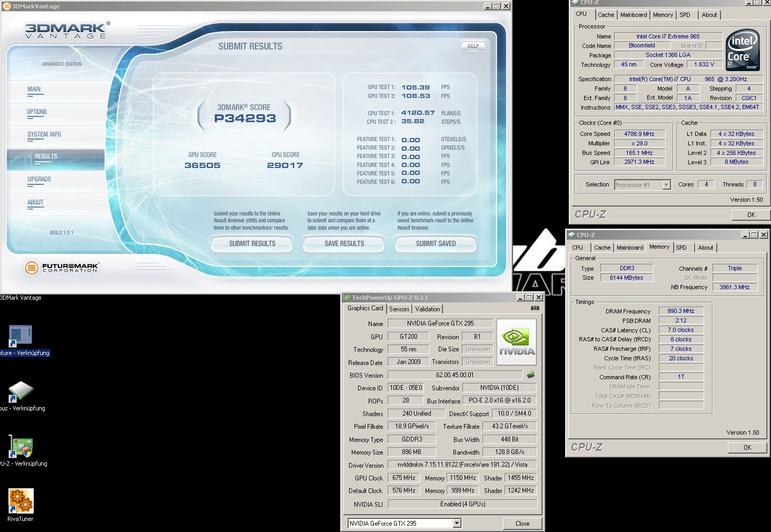Screen dimensions: 771x532
Task: Select the RESULTS section in sidebar
Action: [46, 157]
